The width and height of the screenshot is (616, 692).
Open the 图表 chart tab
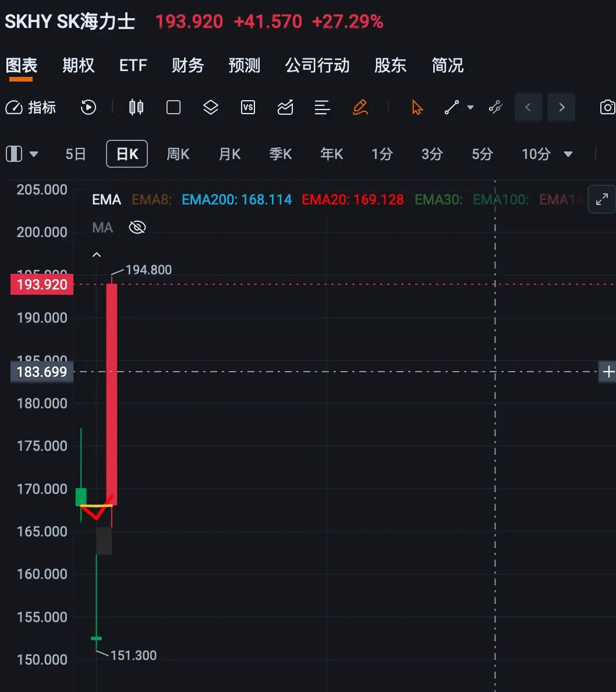pyautogui.click(x=21, y=65)
